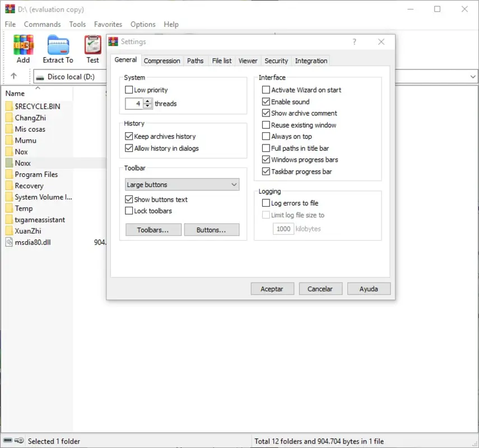Click the Aceptar button
The image size is (479, 448).
click(x=272, y=288)
